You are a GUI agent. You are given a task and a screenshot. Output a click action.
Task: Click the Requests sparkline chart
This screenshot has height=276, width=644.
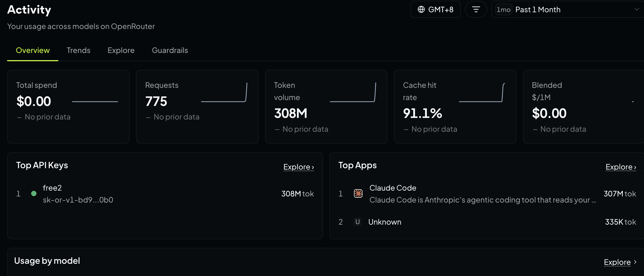click(224, 92)
